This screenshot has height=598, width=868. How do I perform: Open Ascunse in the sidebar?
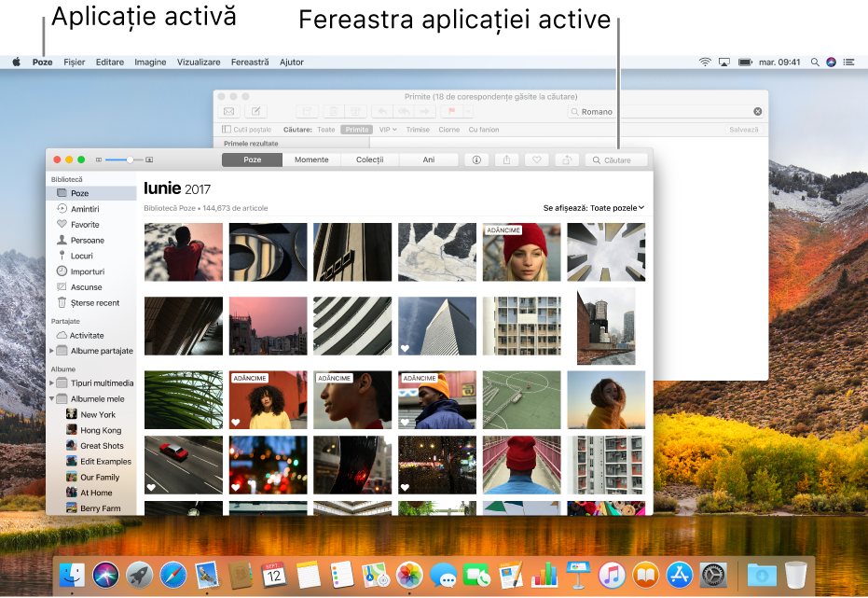(86, 287)
